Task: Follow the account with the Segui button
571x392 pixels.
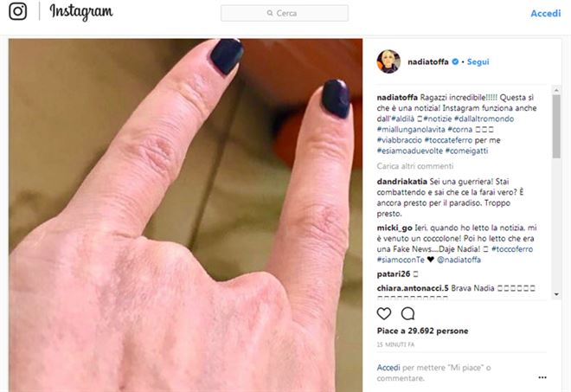Action: [x=478, y=62]
